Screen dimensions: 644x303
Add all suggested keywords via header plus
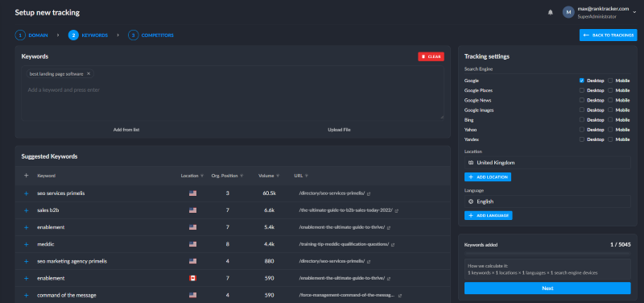[27, 176]
